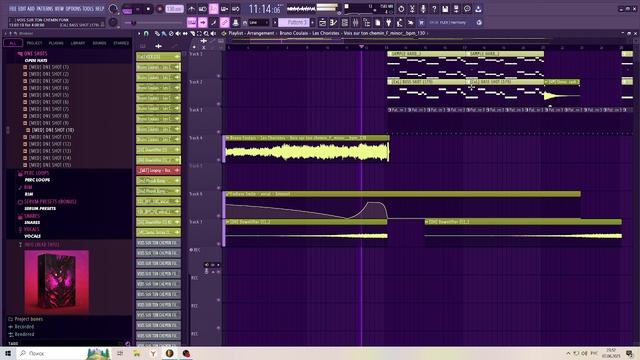Open Windows Start menu
Image resolution: width=640 pixels, height=360 pixels.
[x=8, y=353]
